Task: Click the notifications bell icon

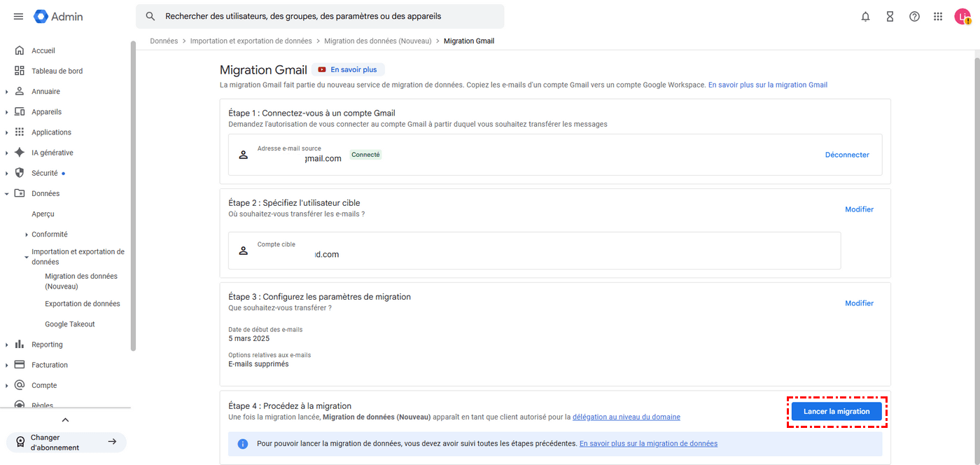Action: [x=866, y=16]
